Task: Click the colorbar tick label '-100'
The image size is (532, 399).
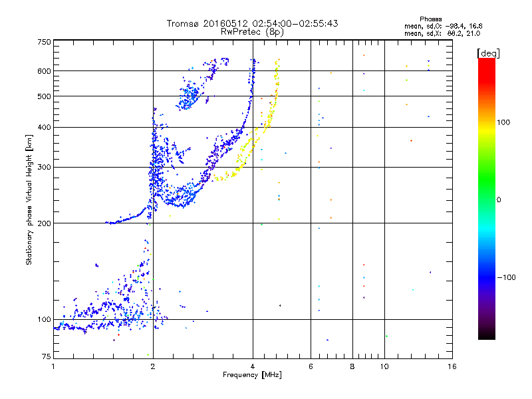Action: click(506, 277)
